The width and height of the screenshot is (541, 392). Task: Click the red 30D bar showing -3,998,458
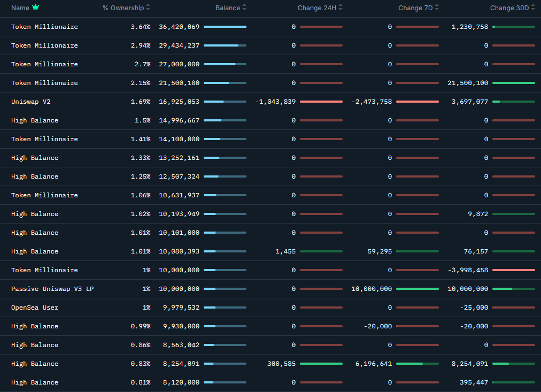click(x=513, y=270)
